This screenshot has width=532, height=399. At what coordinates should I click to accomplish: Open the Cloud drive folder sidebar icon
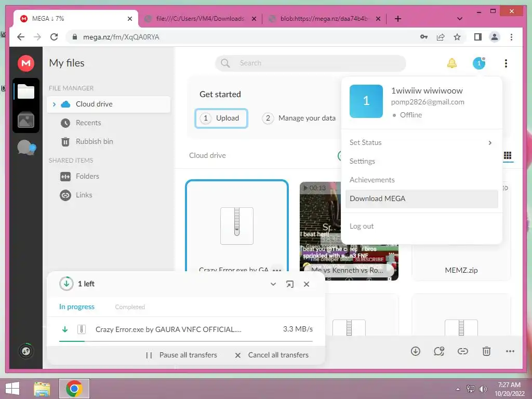pyautogui.click(x=26, y=91)
